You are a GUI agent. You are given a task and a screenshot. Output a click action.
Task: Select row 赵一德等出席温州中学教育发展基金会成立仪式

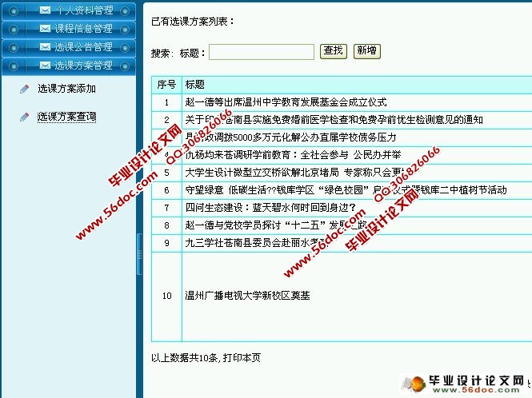tap(342, 102)
